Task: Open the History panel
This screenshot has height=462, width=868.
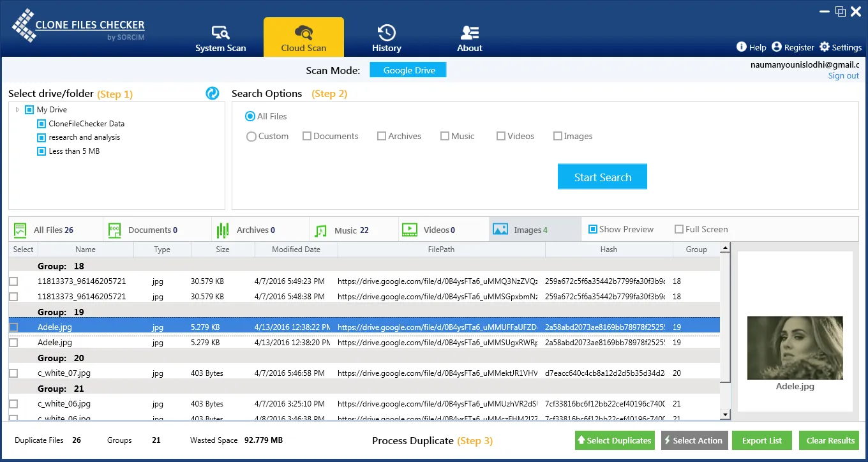Action: coord(386,37)
